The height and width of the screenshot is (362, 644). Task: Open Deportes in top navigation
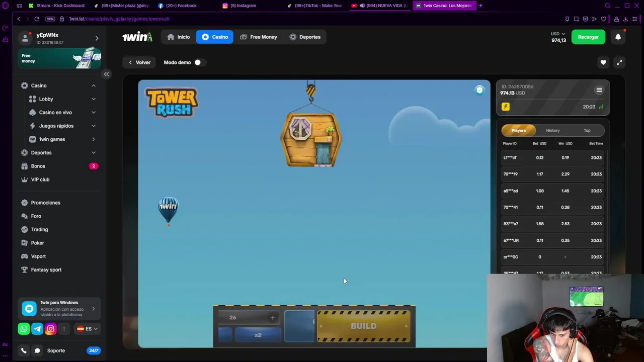(x=305, y=37)
